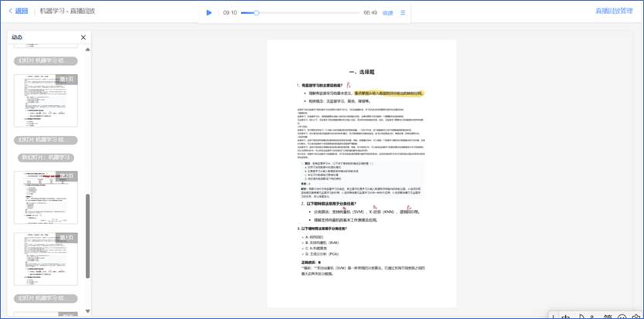Screen dimensions: 644x319
Task: Click the yellow highlighted text in the document
Action: (389, 93)
